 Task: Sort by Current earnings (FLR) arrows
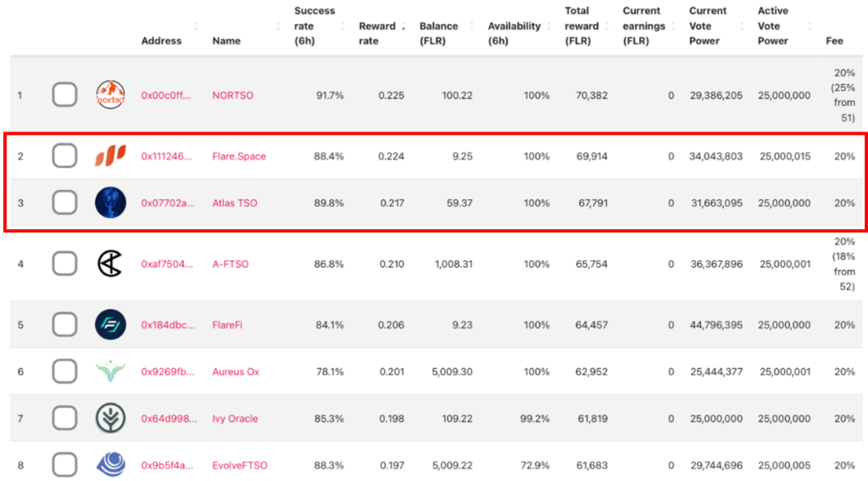pos(673,26)
